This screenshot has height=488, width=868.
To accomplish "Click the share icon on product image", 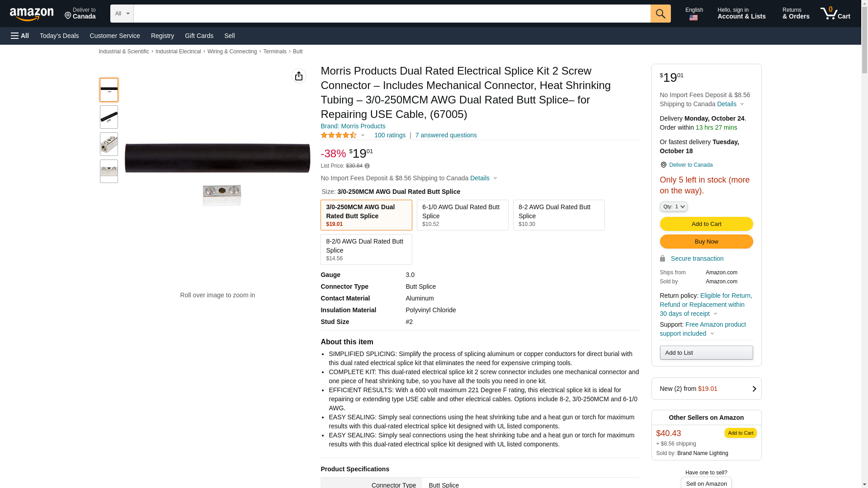I will click(298, 76).
